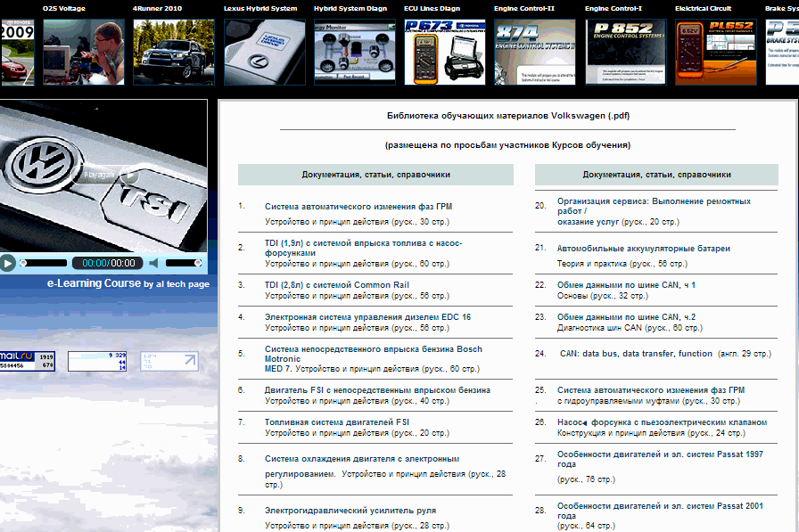Open the 'Насос-форсунка с пьезоэлектрическим клапаном' document
Image resolution: width=799 pixels, height=532 pixels.
(662, 422)
